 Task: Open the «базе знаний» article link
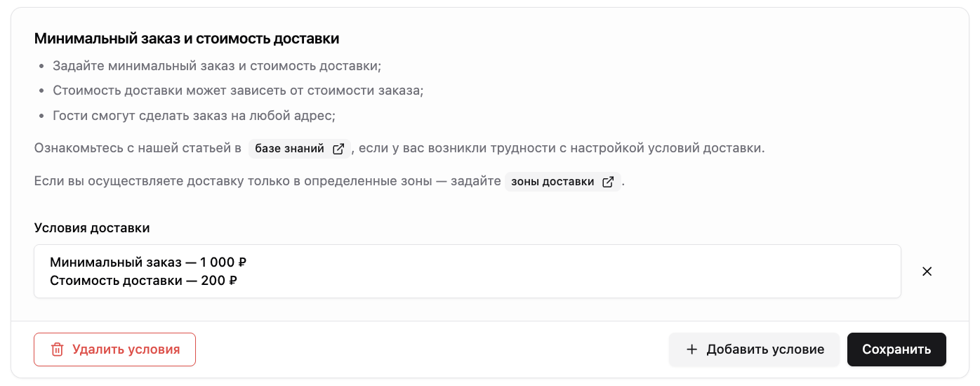[x=299, y=149]
